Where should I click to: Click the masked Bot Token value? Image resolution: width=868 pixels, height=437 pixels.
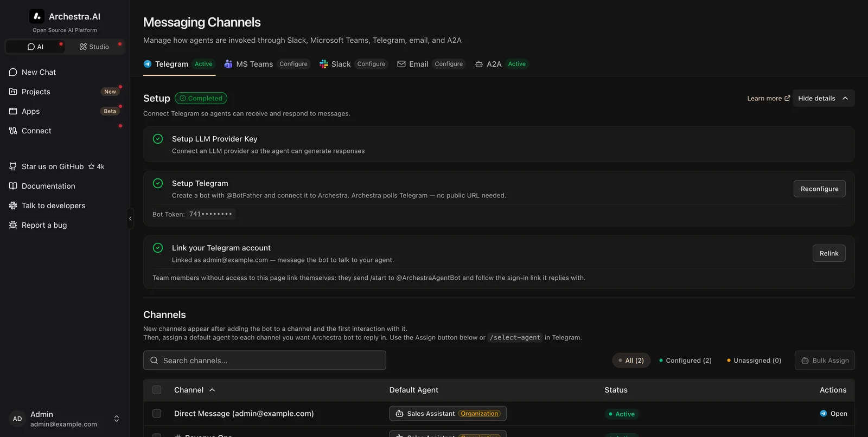(x=210, y=214)
